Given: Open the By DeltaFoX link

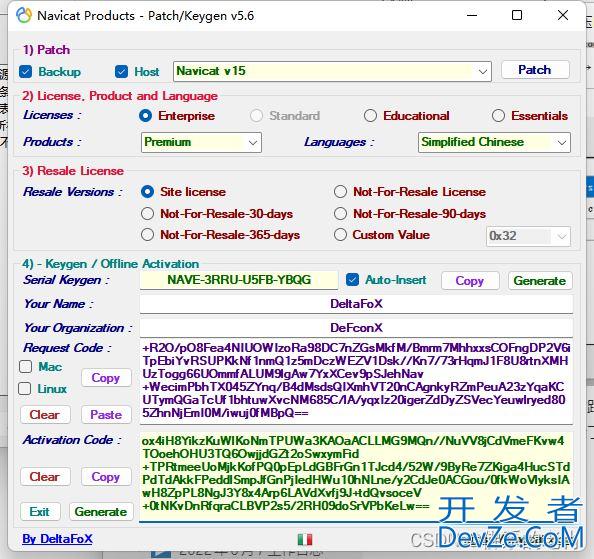Looking at the screenshot, I should click(57, 539).
